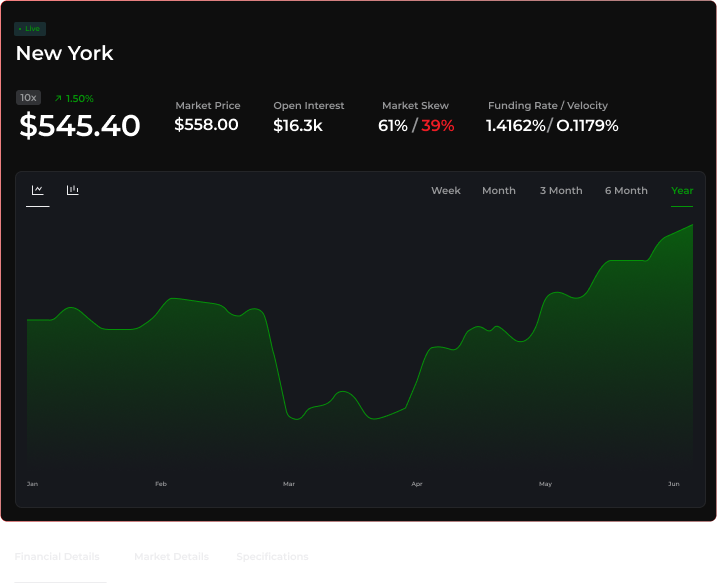The image size is (717, 583).
Task: Click the $545.40 price display
Action: point(80,126)
